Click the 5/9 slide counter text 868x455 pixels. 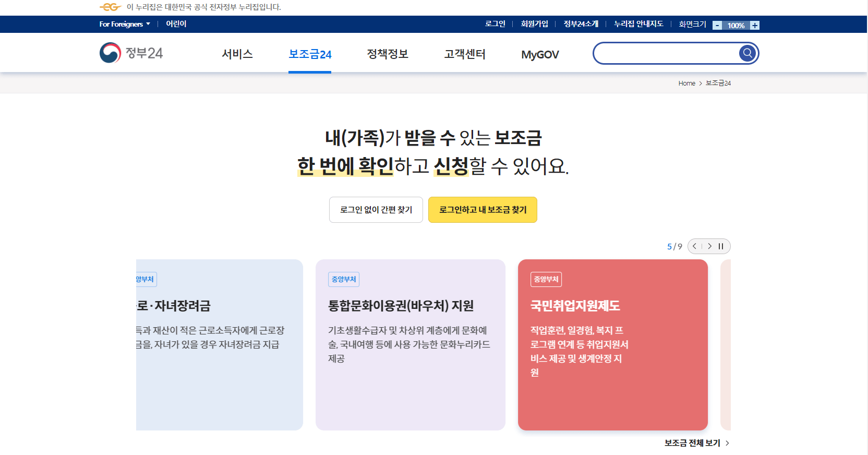tap(674, 246)
